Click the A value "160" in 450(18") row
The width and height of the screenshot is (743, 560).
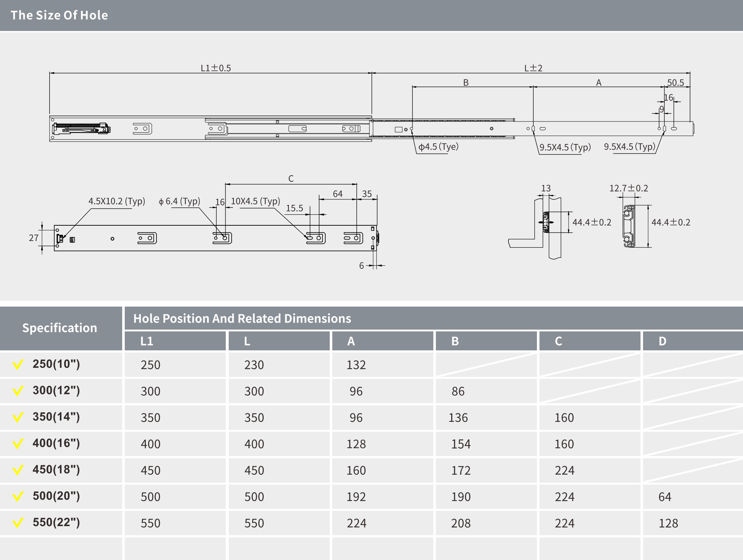point(356,471)
